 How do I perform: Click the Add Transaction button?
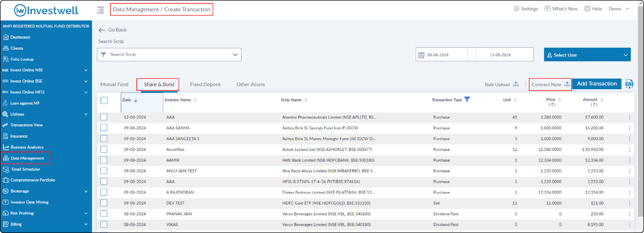click(x=597, y=84)
